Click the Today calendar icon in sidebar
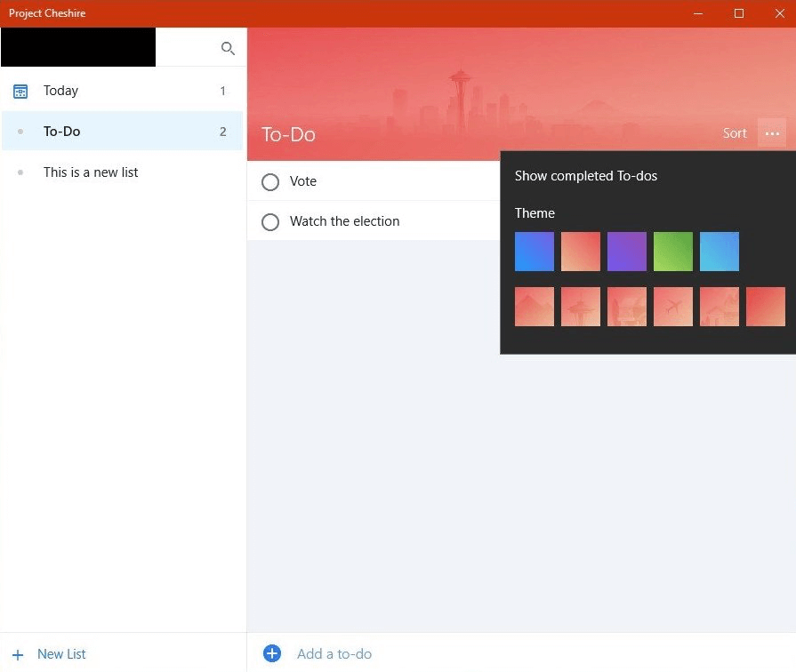 coord(20,90)
